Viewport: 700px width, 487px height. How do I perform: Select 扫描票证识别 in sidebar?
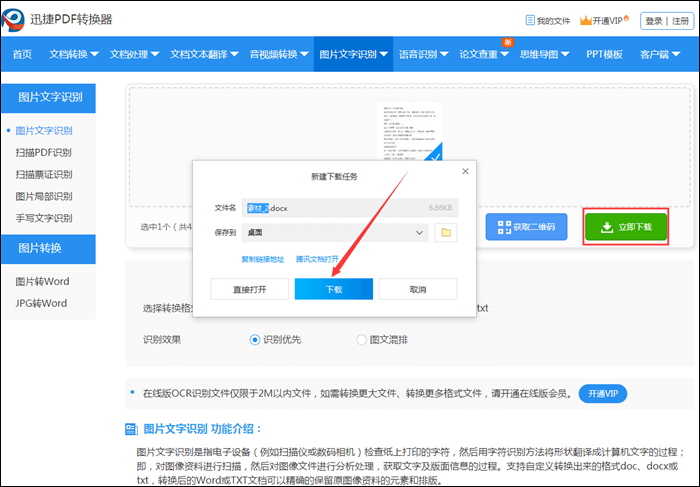point(44,175)
